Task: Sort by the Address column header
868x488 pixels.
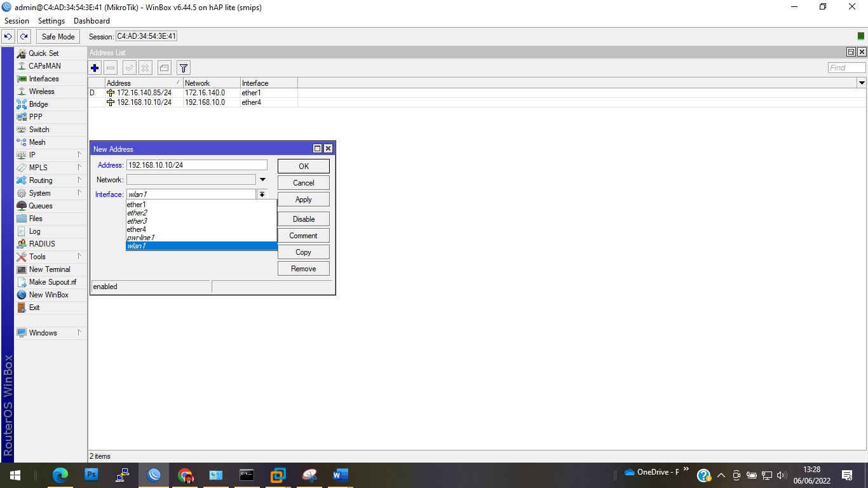Action: pos(144,83)
